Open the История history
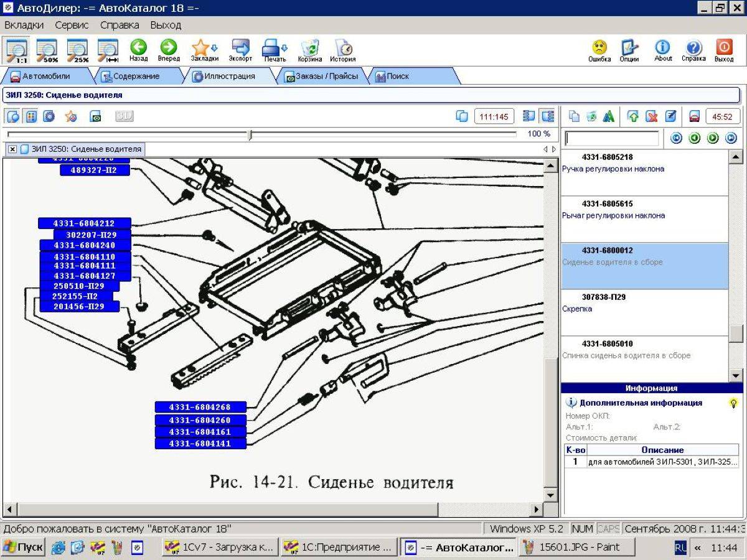 [x=342, y=50]
